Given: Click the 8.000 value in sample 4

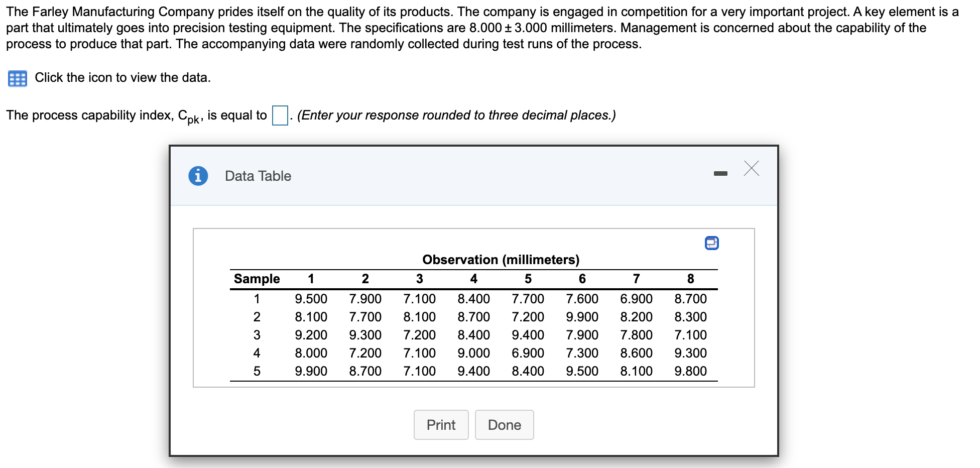Looking at the screenshot, I should pos(311,353).
